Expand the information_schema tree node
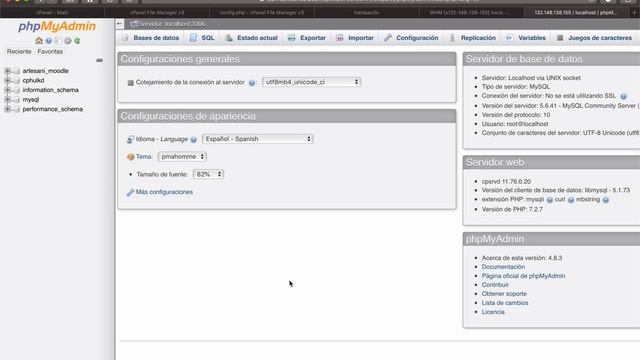The height and width of the screenshot is (360, 640). (x=7, y=90)
